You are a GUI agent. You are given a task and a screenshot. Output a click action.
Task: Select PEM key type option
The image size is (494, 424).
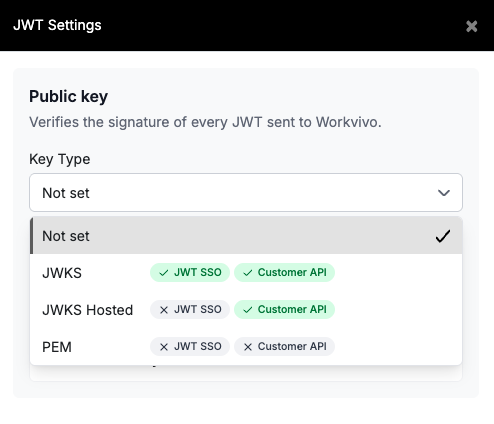pos(246,347)
